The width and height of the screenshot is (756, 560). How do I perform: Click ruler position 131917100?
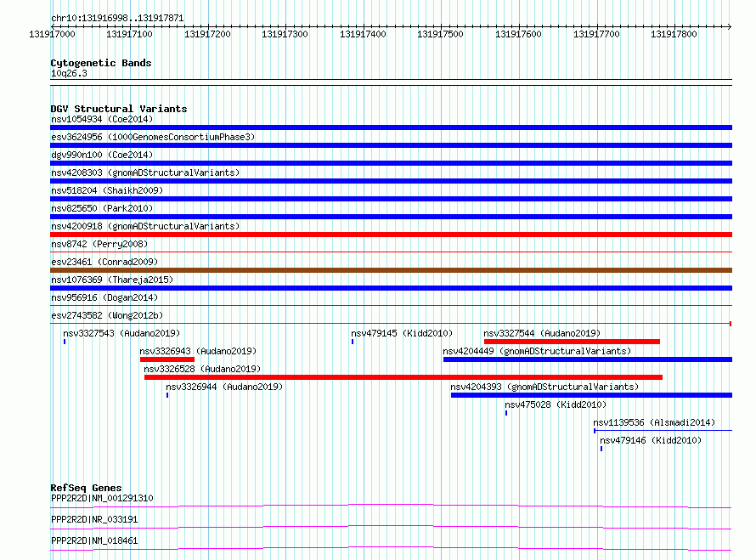(129, 34)
